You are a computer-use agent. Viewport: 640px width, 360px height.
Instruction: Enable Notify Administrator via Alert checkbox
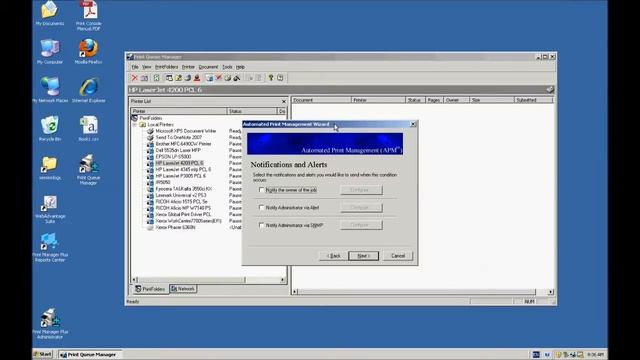pos(262,207)
